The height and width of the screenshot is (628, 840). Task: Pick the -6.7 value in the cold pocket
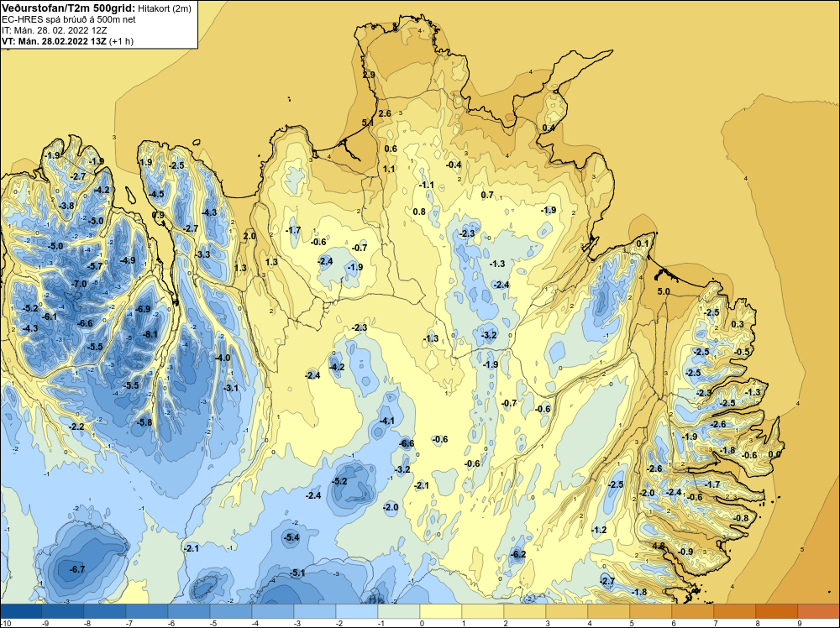pyautogui.click(x=77, y=569)
